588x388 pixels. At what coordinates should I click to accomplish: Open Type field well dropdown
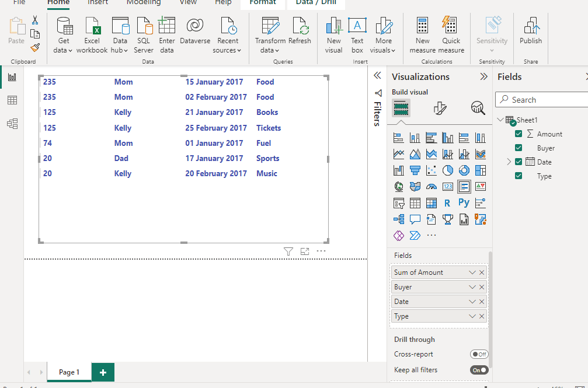[x=472, y=316]
